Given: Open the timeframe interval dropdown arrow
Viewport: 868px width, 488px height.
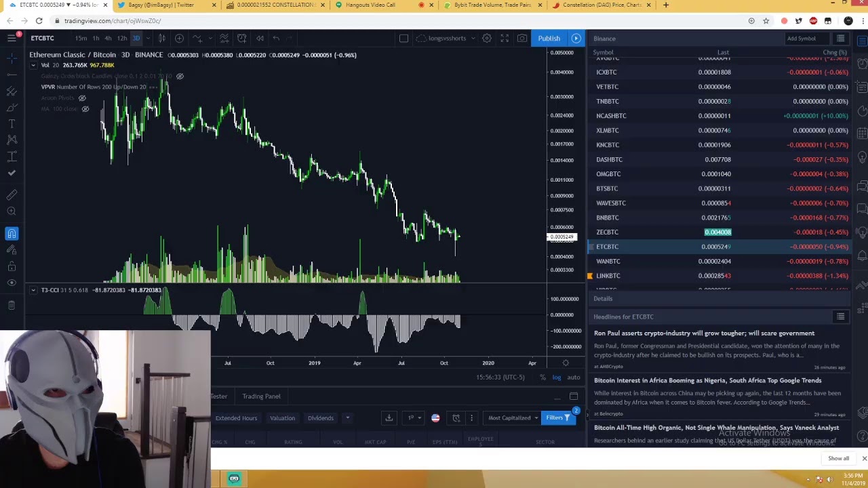Looking at the screenshot, I should (x=148, y=38).
